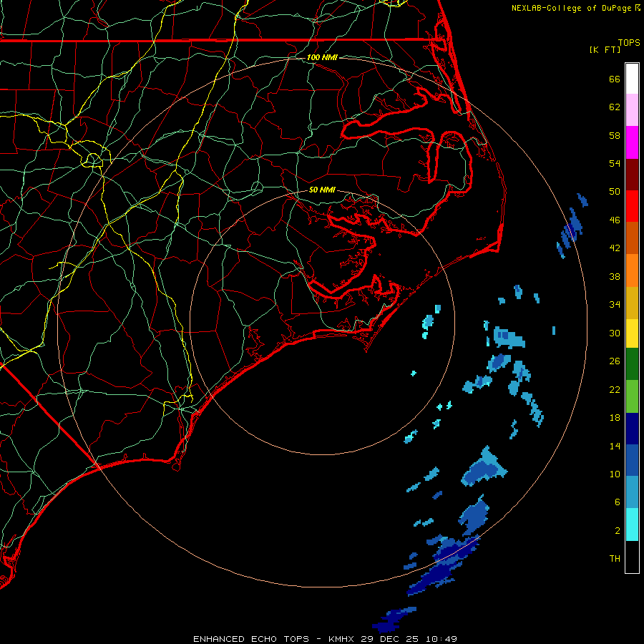This screenshot has width=644, height=644.
Task: Click the light pink legend swatch
Action: (632, 109)
